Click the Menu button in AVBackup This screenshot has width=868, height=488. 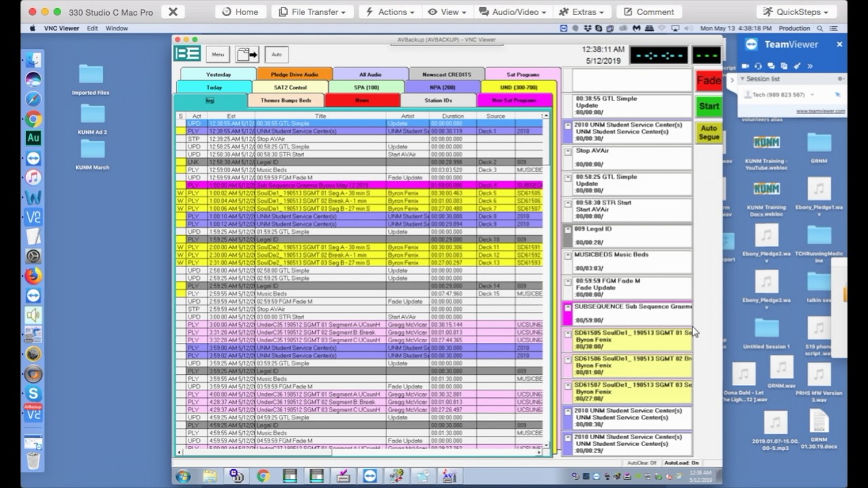218,54
